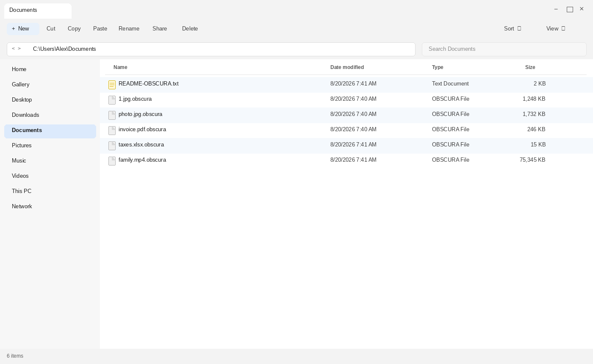Click the file icon for taxes.xlsx.obscura
593x364 pixels.
coord(112,146)
